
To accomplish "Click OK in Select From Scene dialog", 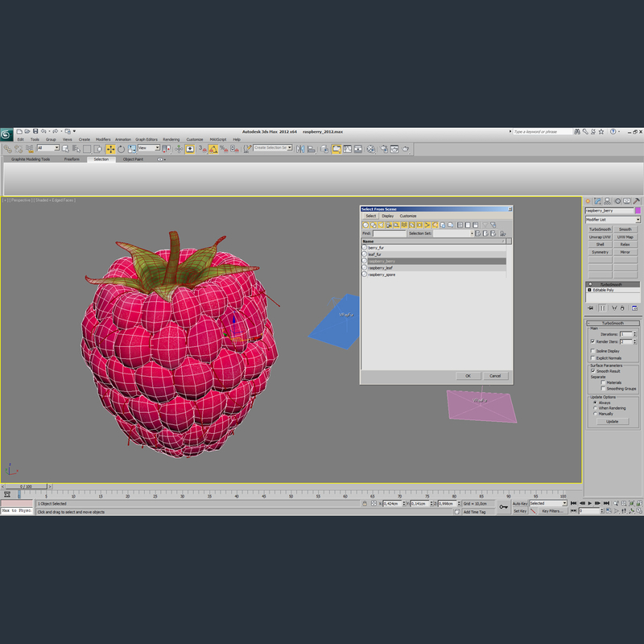I will 468,375.
